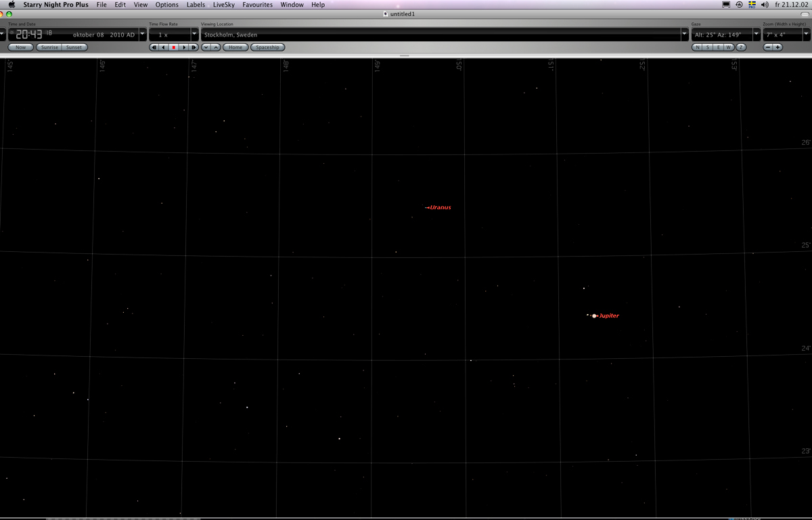The height and width of the screenshot is (520, 812).
Task: Click the 7° x 4° zoom field
Action: (782, 34)
